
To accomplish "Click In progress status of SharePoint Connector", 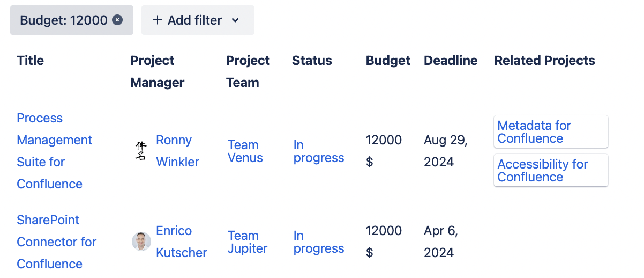I will coord(318,242).
